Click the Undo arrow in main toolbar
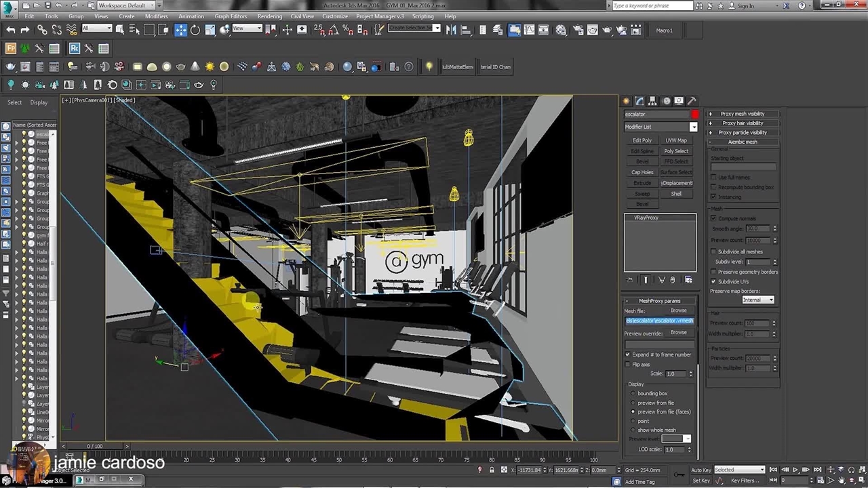Image resolution: width=868 pixels, height=488 pixels. tap(11, 30)
